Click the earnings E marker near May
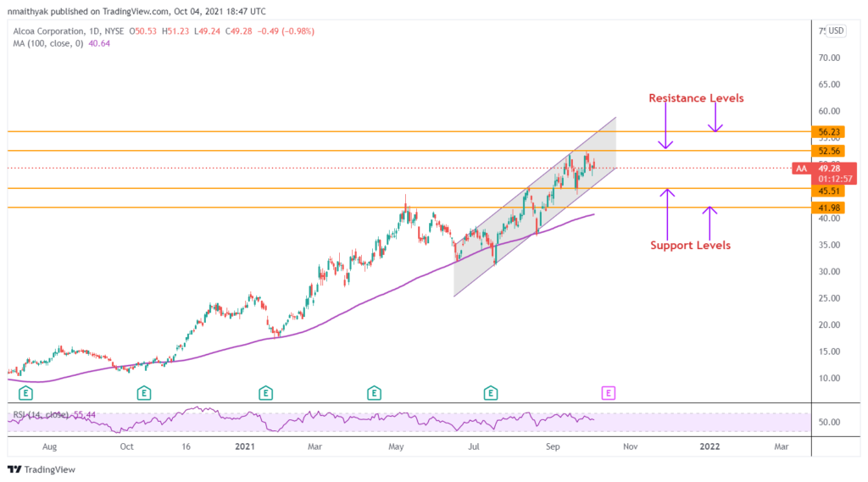Screen dimensions: 868x482 374,392
